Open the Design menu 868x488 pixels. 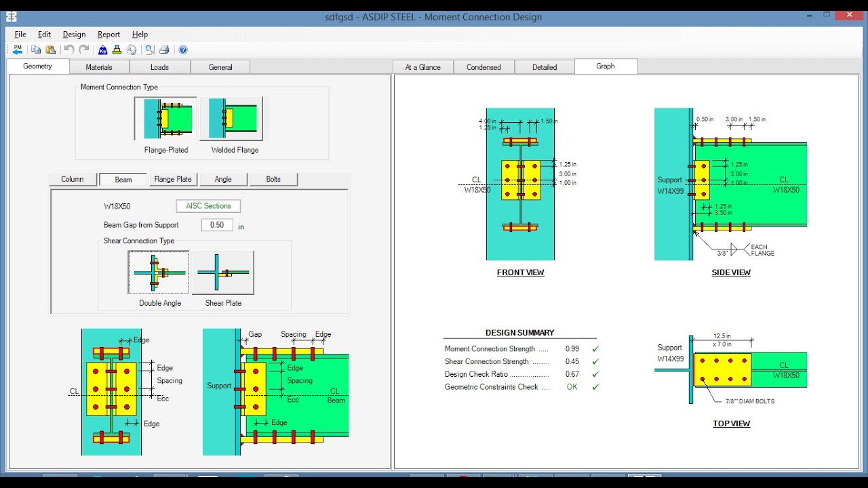tap(74, 34)
